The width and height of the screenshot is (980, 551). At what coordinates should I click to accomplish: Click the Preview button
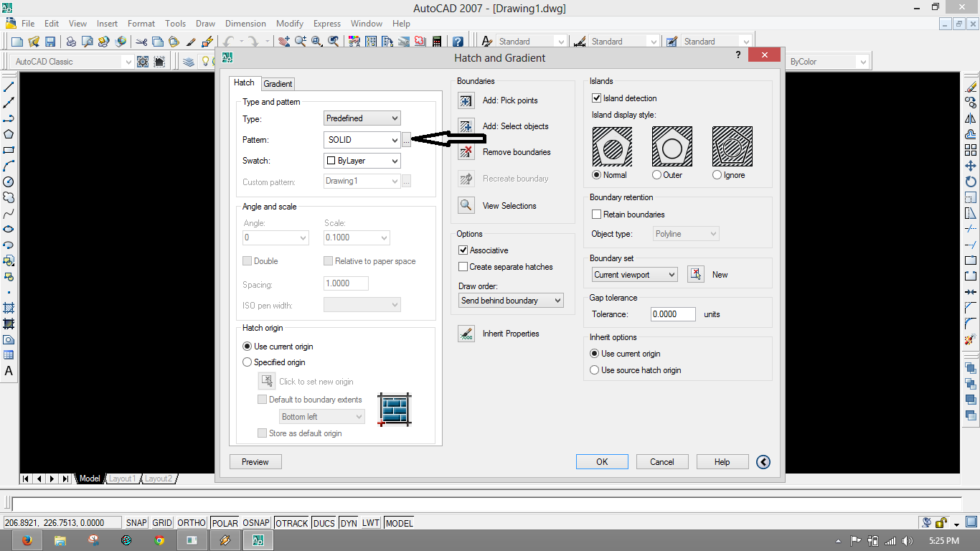pos(255,461)
